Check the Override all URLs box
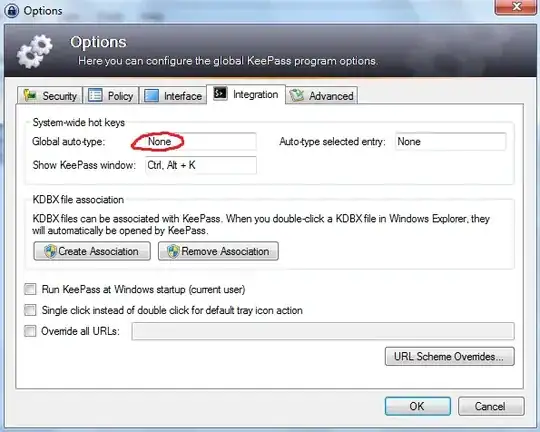The width and height of the screenshot is (540, 432). 30,331
